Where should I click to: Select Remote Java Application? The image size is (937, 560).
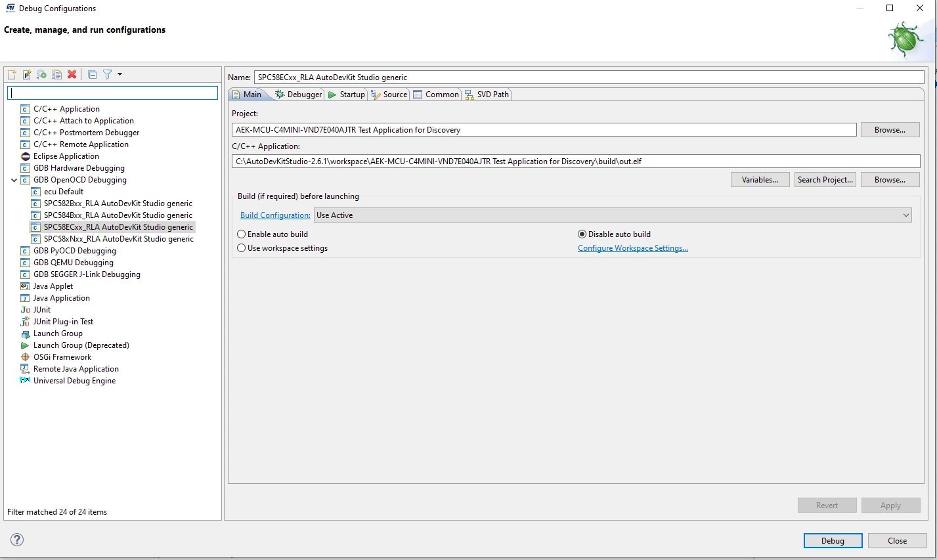[76, 369]
